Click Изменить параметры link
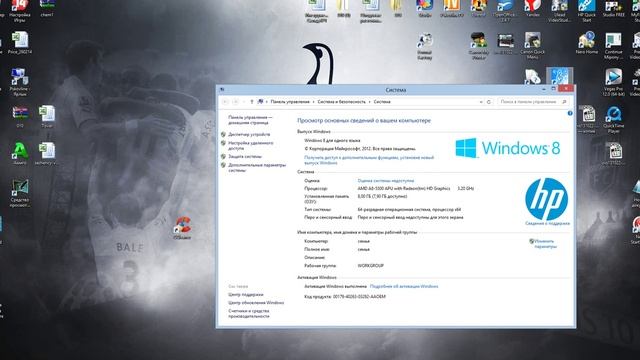The image size is (640, 360). point(545,244)
